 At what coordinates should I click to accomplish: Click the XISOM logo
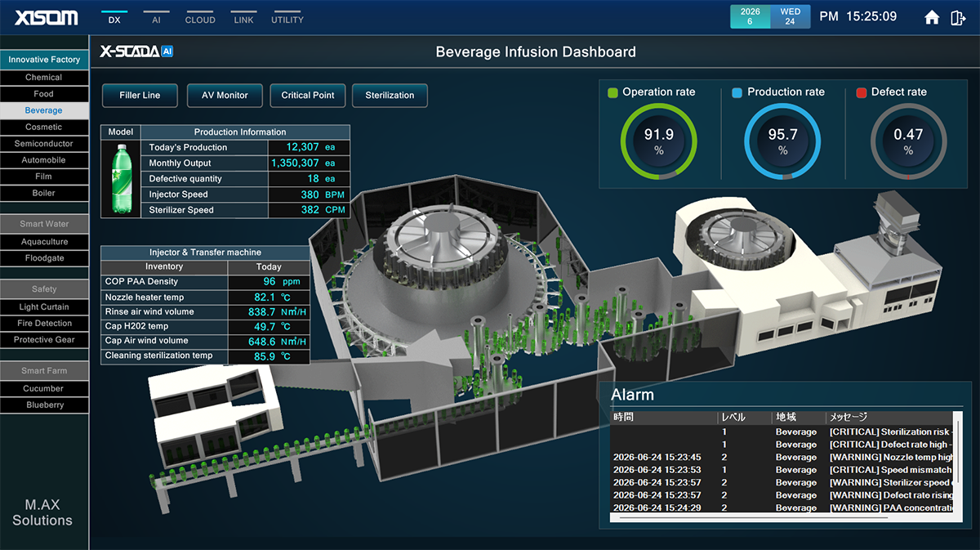(x=46, y=16)
